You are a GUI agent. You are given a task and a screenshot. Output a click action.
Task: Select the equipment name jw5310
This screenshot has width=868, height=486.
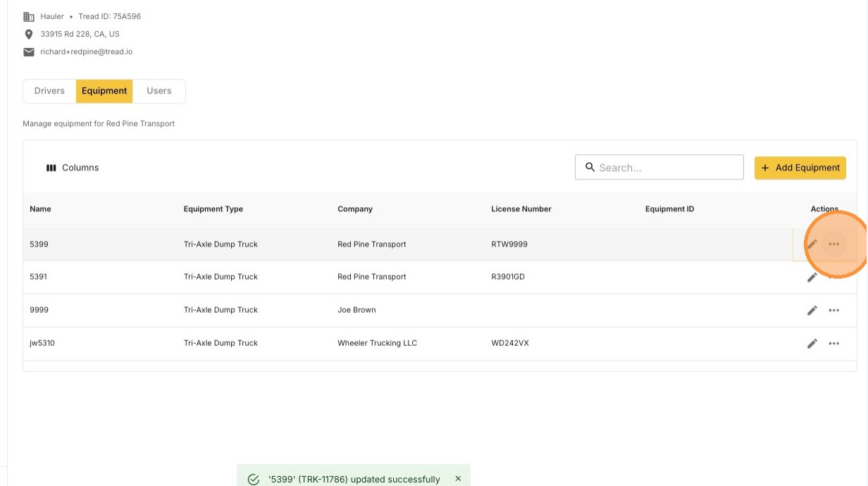click(x=42, y=343)
